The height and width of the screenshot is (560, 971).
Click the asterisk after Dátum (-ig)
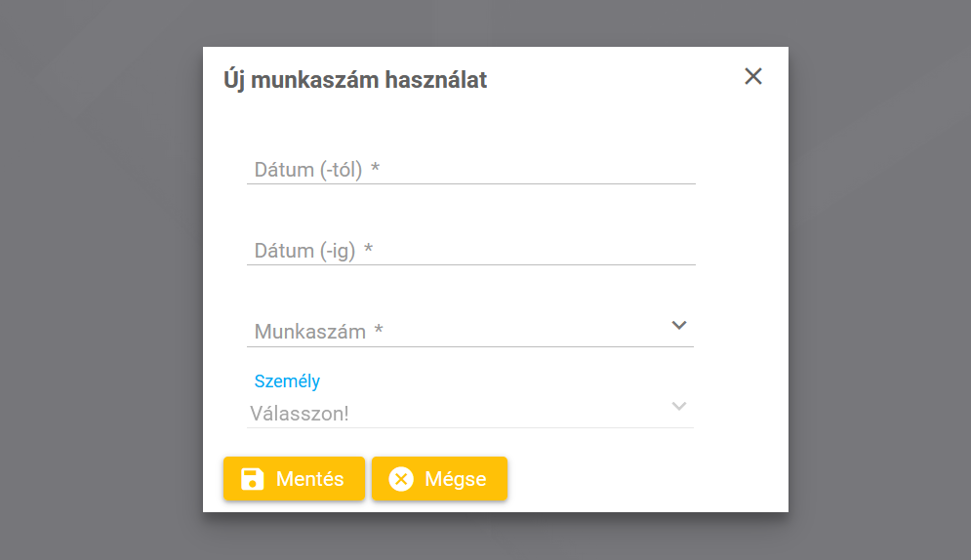pyautogui.click(x=369, y=250)
